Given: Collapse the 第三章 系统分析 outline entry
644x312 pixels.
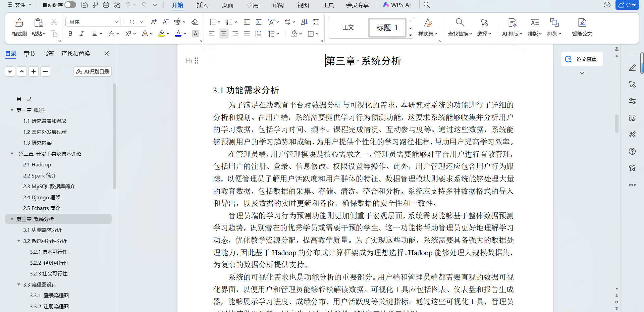Looking at the screenshot, I should (12, 219).
